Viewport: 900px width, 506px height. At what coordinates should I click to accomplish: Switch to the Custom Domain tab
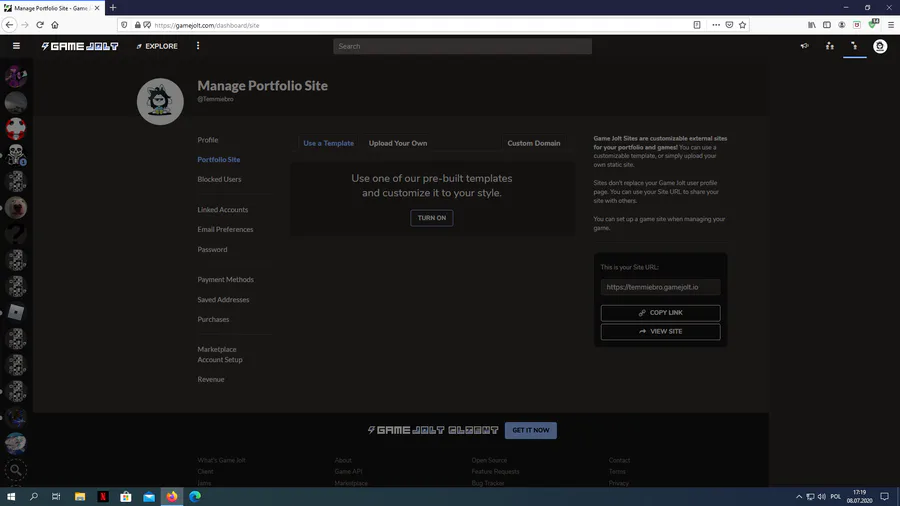534,143
